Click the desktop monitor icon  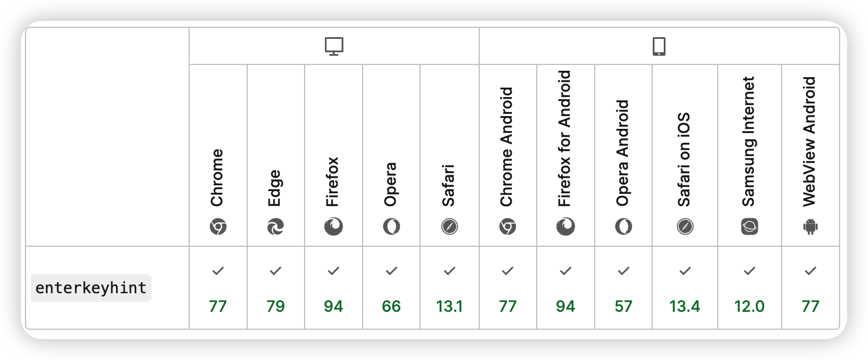(x=334, y=46)
